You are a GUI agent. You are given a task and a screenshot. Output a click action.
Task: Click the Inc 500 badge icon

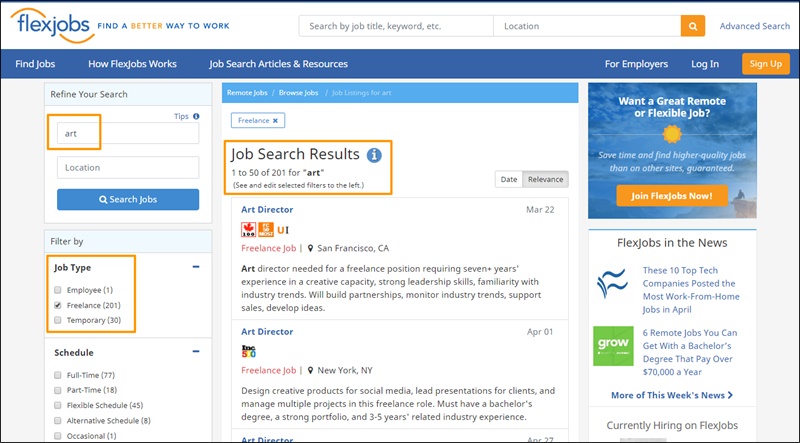tap(248, 351)
